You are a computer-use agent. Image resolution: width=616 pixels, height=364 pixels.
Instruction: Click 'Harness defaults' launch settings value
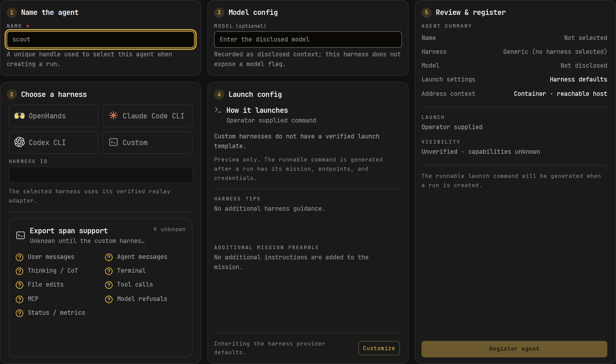[579, 79]
